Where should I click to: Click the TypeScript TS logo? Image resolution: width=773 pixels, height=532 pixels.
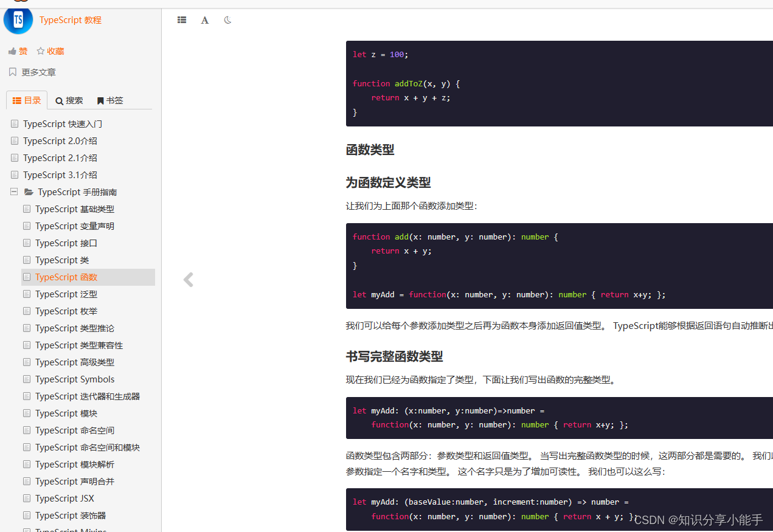click(x=18, y=20)
